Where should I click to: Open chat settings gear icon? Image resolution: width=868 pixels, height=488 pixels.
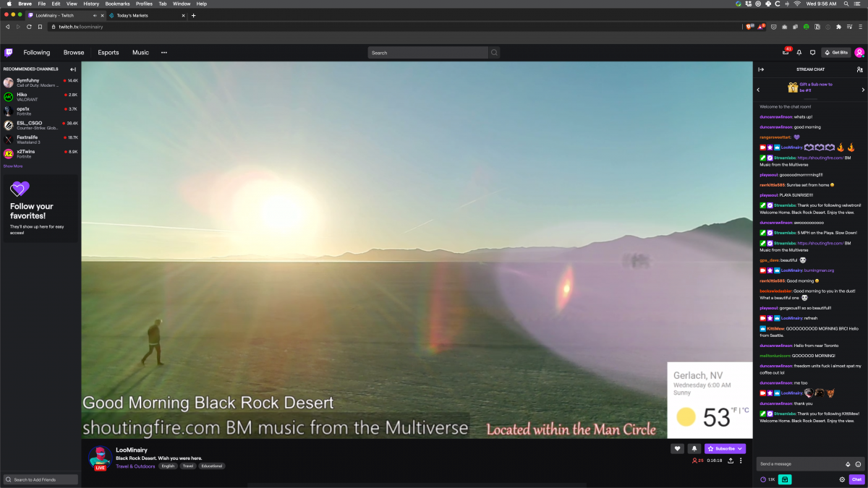842,479
